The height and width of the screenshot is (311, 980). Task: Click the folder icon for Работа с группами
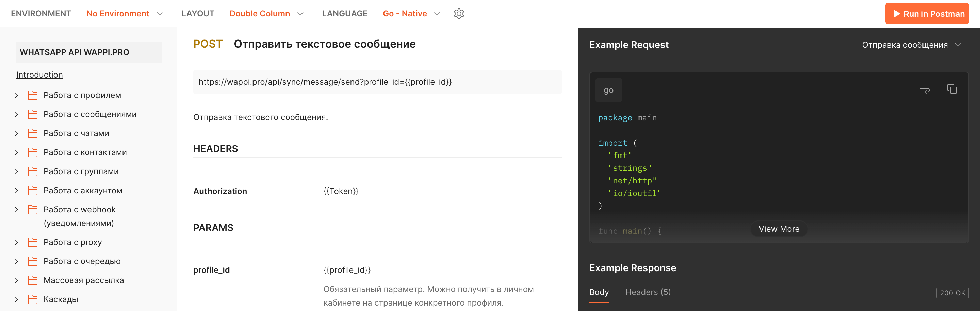(x=33, y=171)
